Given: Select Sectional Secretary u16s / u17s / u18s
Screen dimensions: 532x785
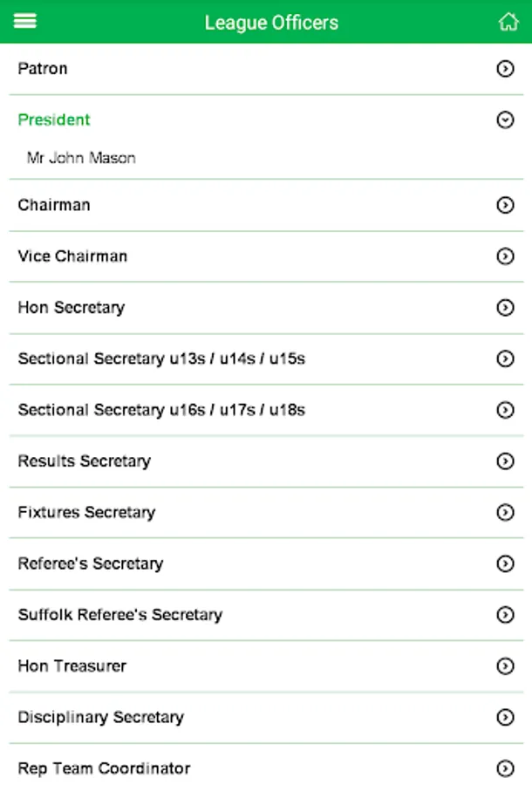Looking at the screenshot, I should [161, 410].
